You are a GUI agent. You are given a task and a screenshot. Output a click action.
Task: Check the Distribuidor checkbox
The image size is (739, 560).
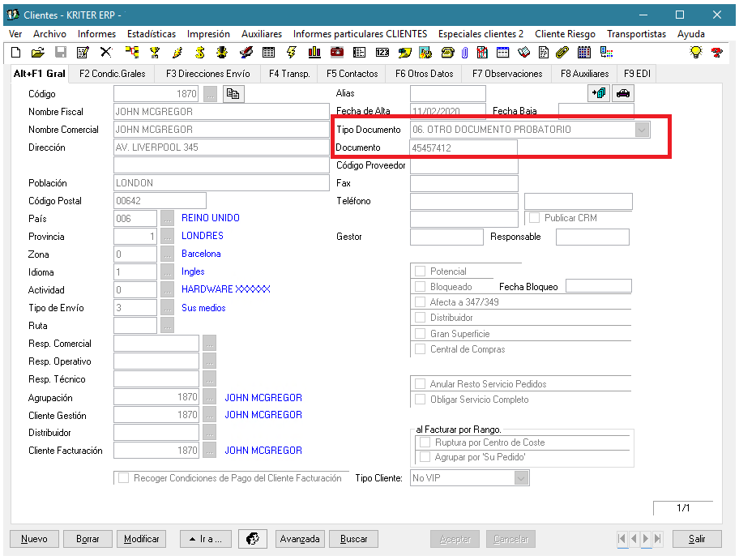click(420, 317)
